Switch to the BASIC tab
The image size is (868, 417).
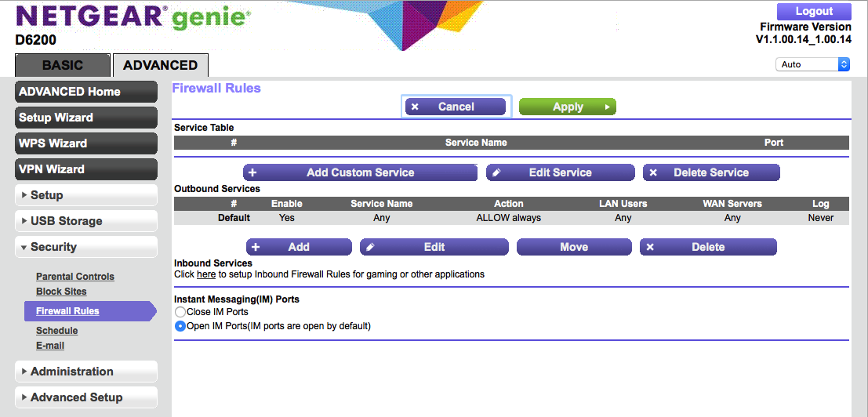coord(62,66)
